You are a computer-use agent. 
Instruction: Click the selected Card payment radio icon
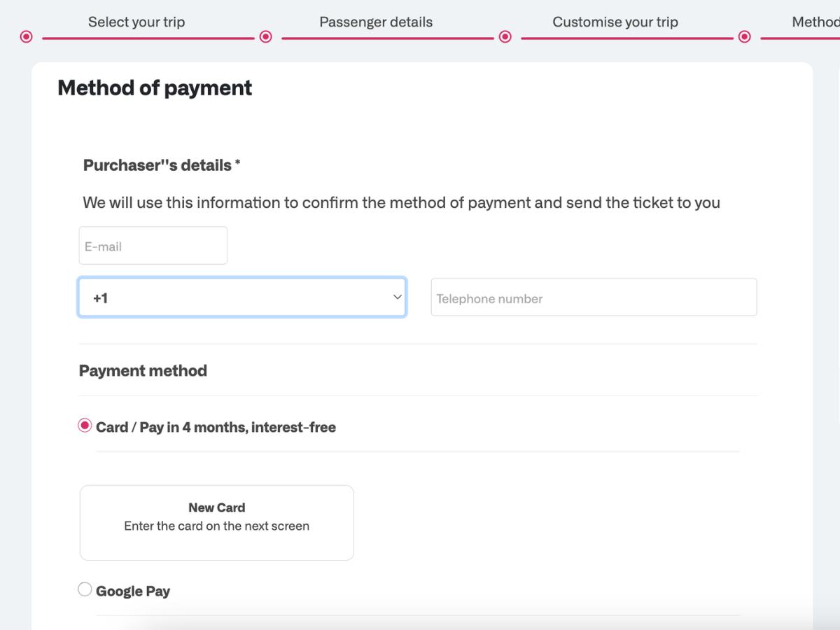pyautogui.click(x=85, y=425)
